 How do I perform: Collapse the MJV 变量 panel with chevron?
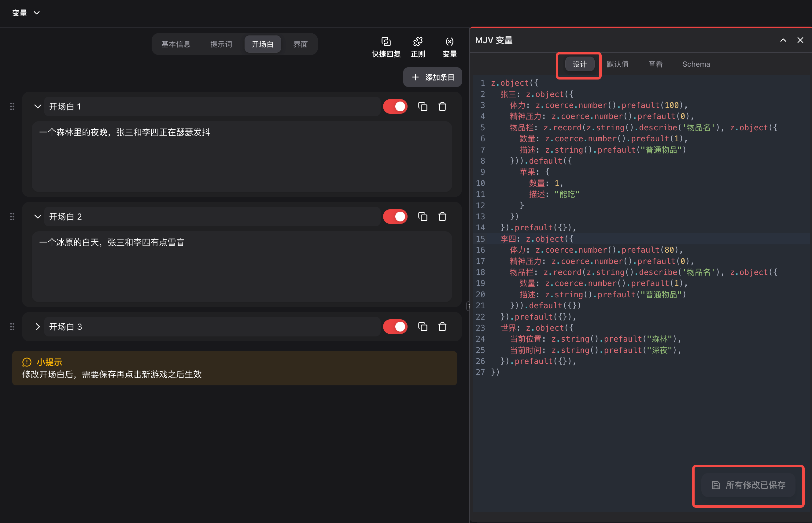[783, 40]
